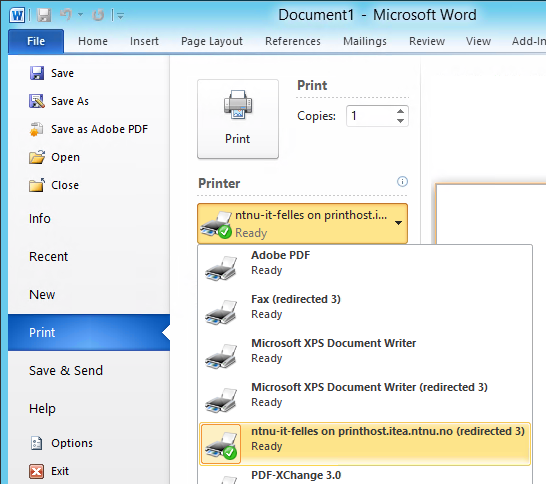Decrease copies with the down arrow
This screenshot has height=484, width=546.
point(400,121)
